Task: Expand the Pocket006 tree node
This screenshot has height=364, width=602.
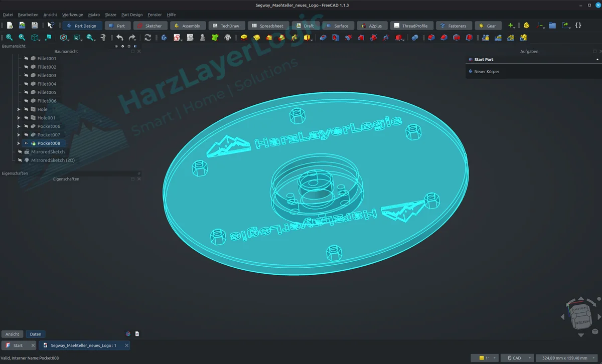Action: (19, 126)
